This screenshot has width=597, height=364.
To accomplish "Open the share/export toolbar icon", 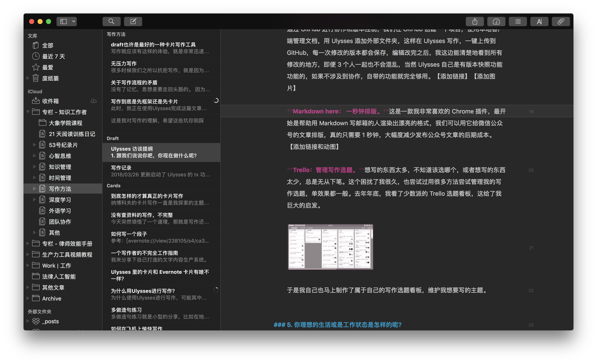I will click(475, 22).
